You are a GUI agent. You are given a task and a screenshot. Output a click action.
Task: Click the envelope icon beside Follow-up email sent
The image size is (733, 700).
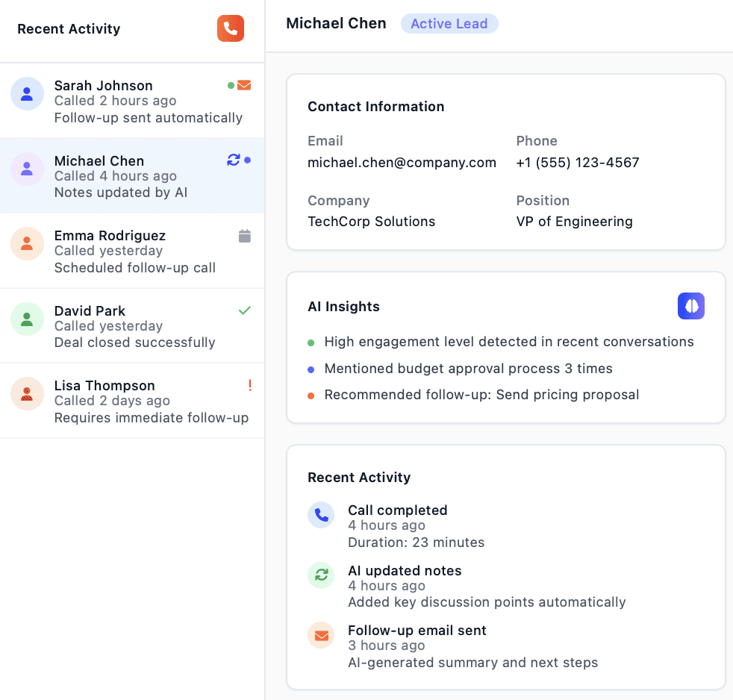tap(320, 635)
